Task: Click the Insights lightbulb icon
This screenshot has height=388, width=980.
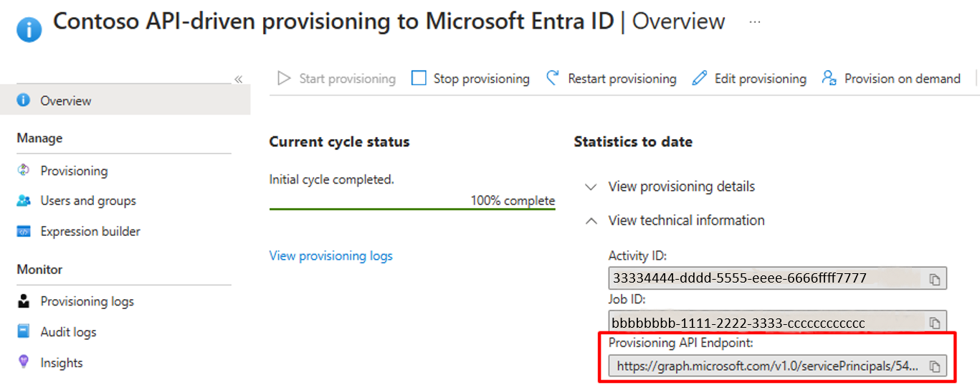Action: [x=24, y=362]
